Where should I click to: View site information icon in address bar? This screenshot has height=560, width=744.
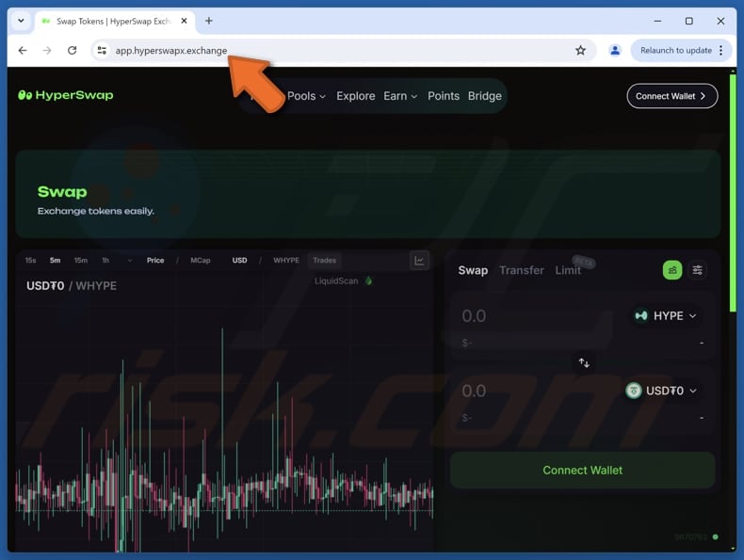tap(102, 51)
